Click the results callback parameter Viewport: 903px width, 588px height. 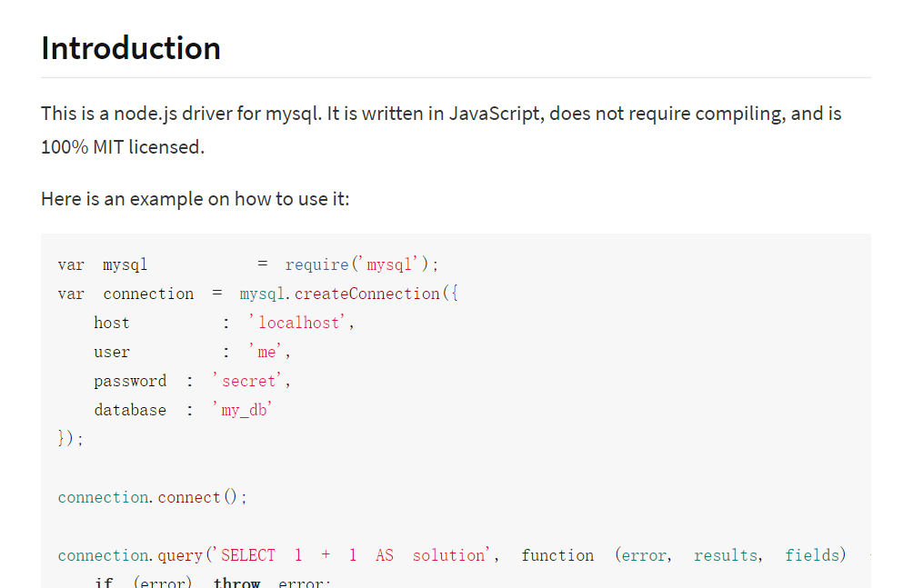tap(726, 555)
